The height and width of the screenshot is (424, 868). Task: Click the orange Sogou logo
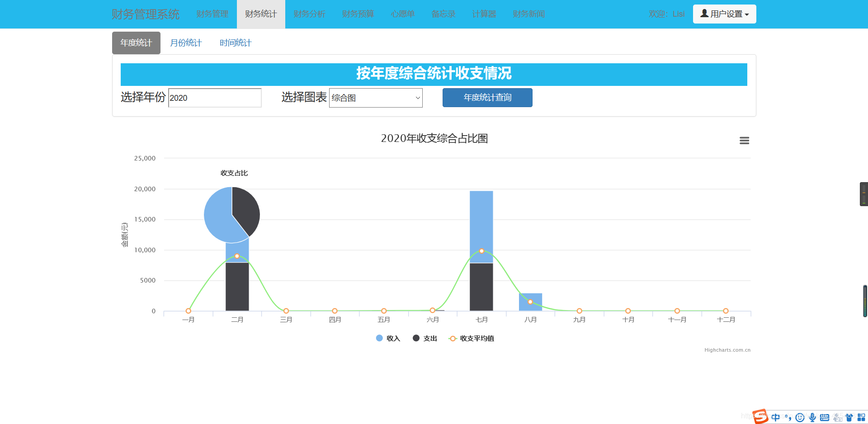760,417
